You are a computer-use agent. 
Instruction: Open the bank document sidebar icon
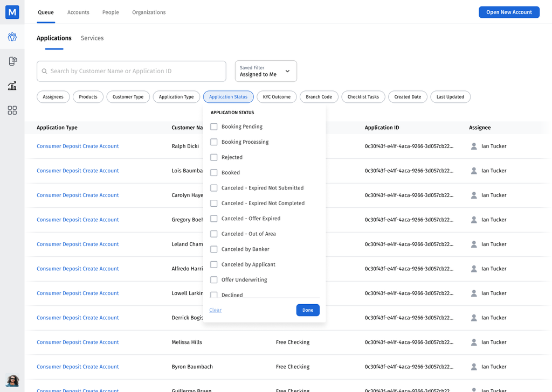point(12,61)
